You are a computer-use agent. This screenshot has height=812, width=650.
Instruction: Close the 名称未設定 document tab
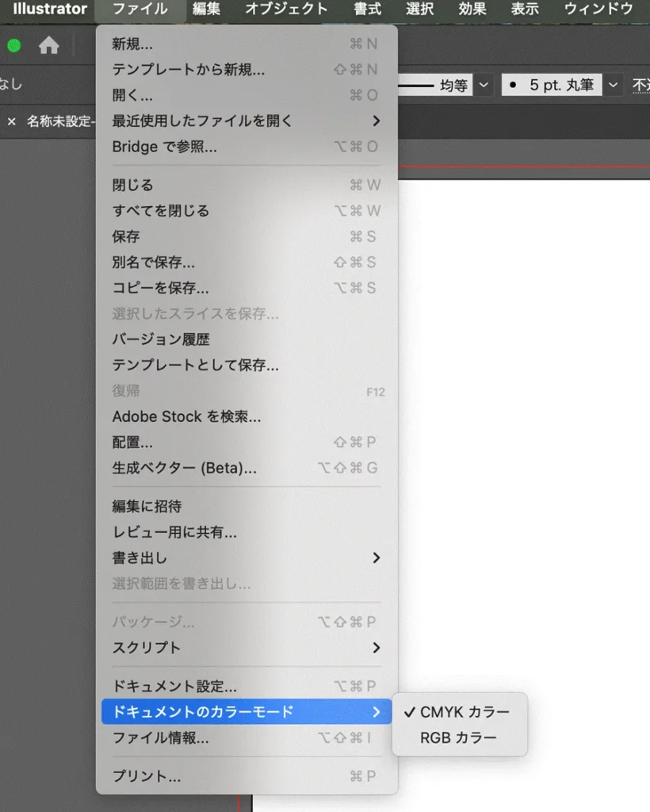11,121
